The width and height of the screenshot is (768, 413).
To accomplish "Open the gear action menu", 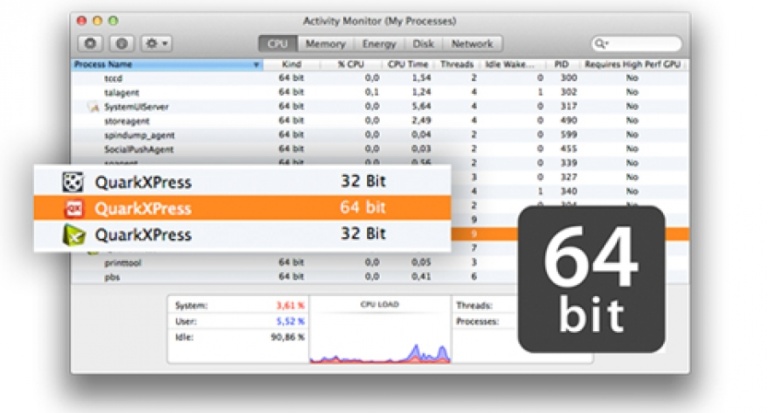I will 156,44.
